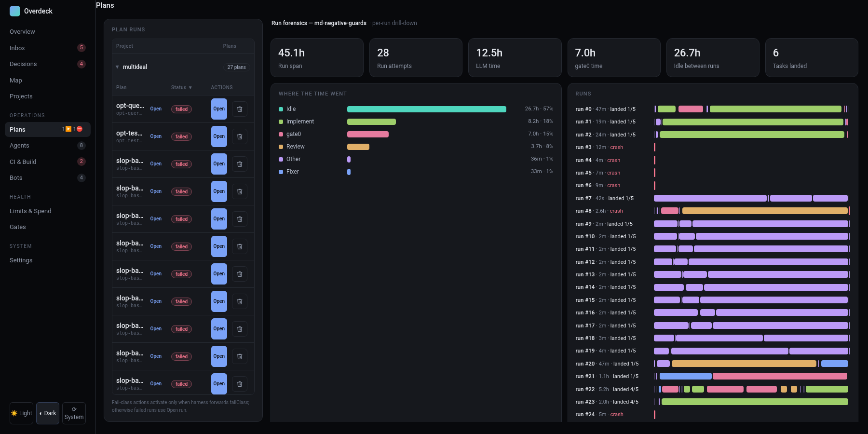Click the Decisions badge showing 4
Image resolution: width=868 pixels, height=434 pixels.
[x=81, y=64]
